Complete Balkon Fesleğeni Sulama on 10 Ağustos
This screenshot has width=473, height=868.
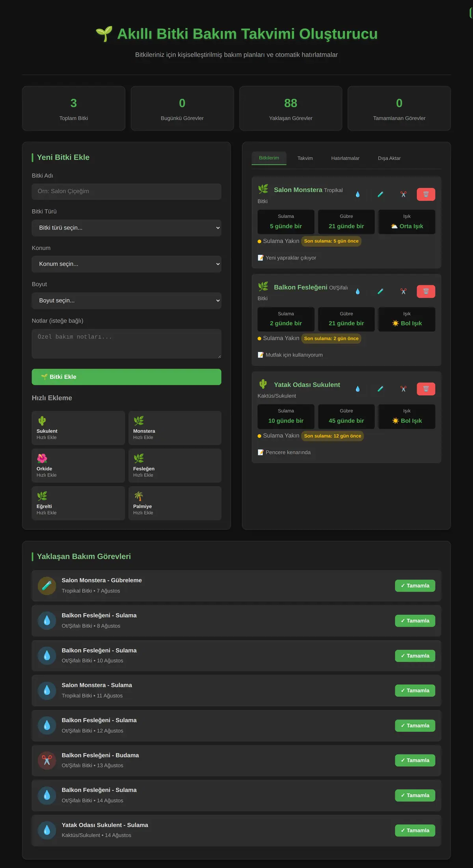[x=415, y=656]
